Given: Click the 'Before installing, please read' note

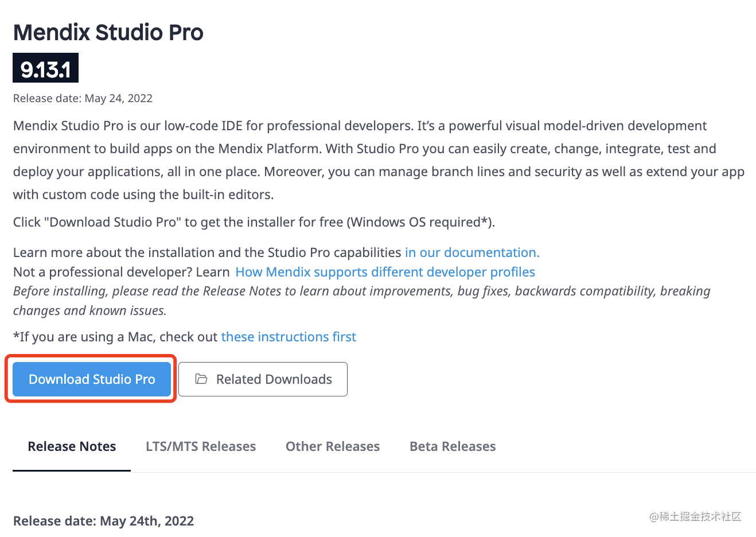Looking at the screenshot, I should pos(361,301).
